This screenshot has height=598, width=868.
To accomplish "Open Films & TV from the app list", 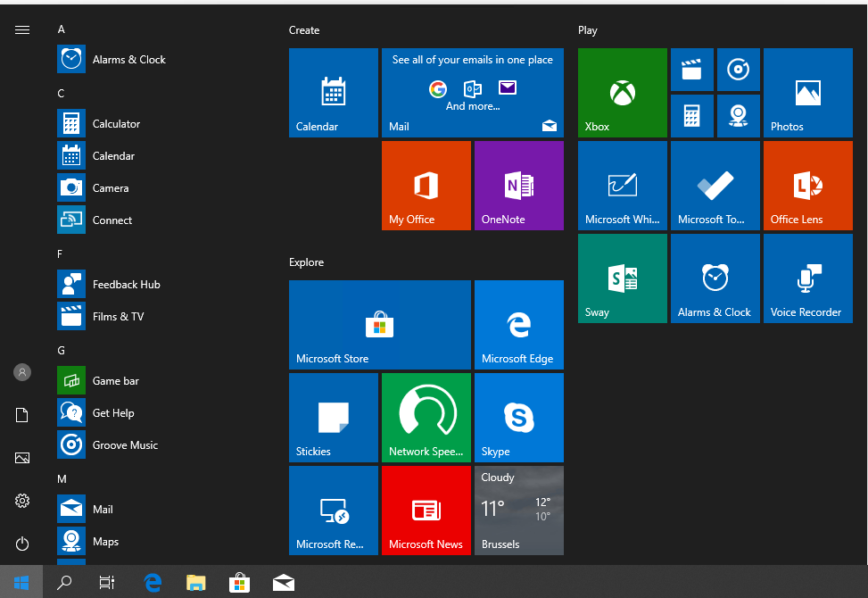I will [x=161, y=316].
